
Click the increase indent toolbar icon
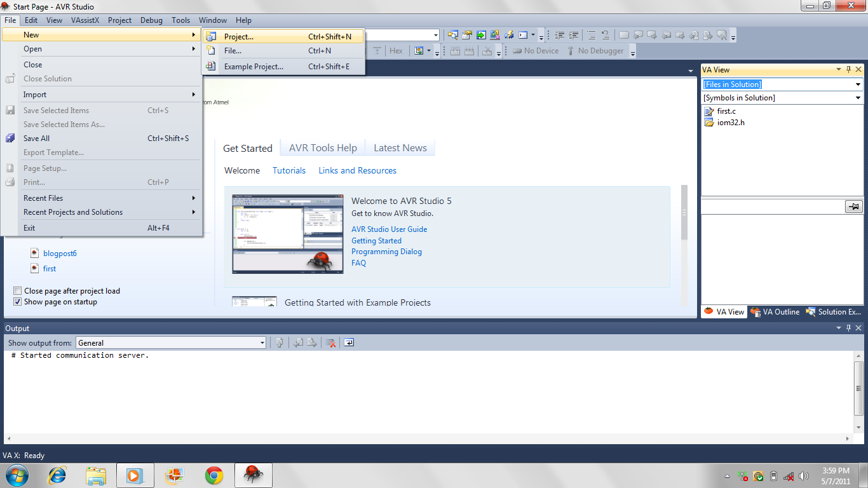coord(573,34)
